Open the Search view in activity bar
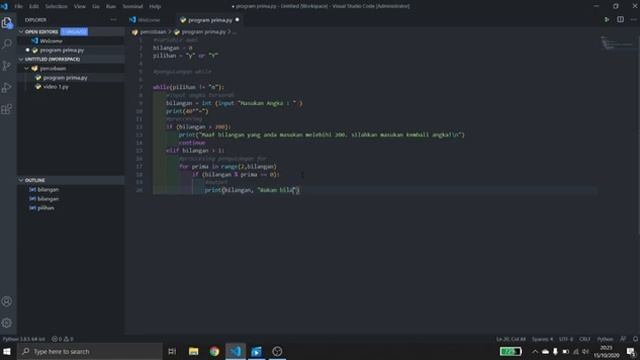The width and height of the screenshot is (640, 360). point(7,44)
